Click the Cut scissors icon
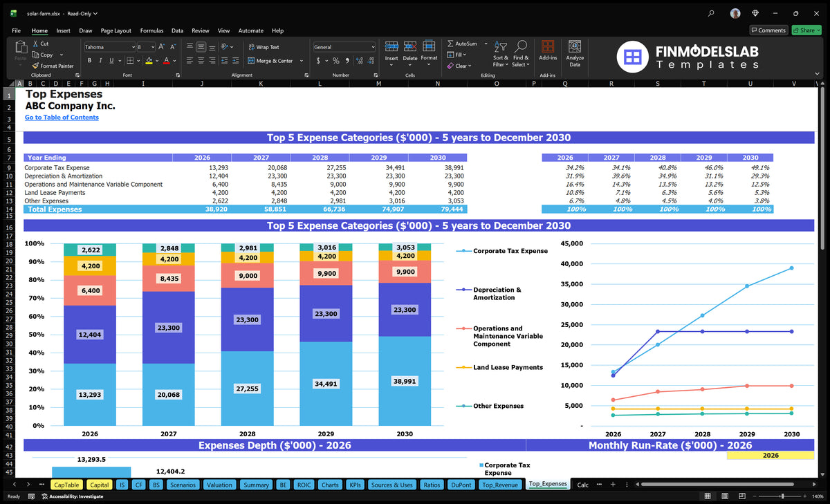 click(x=35, y=44)
